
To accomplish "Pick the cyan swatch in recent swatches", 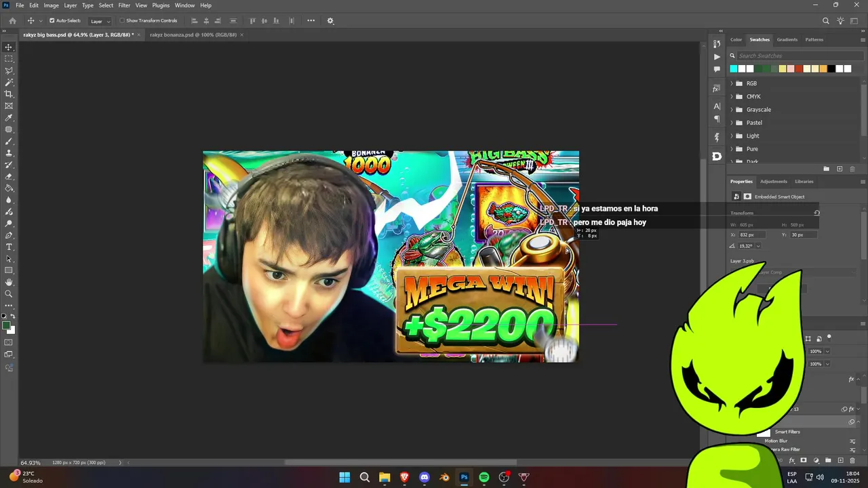I will 734,68.
